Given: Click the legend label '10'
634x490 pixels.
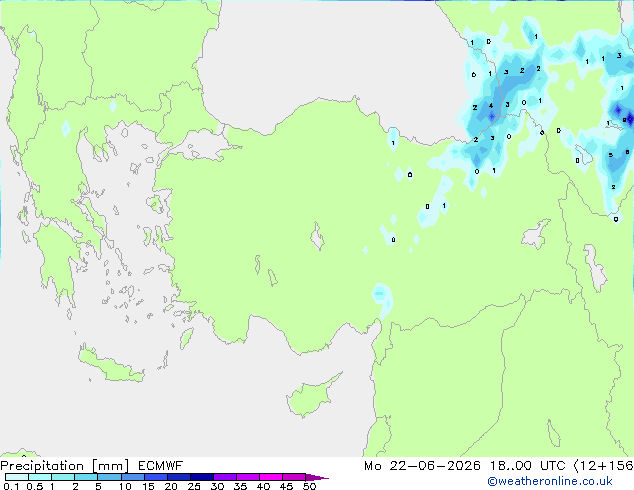Looking at the screenshot, I should [x=125, y=486].
